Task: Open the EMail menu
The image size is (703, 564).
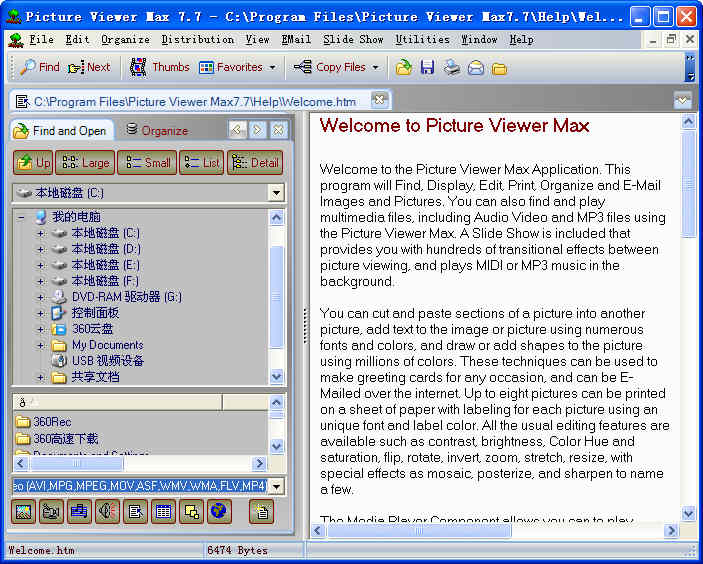Action: point(296,40)
